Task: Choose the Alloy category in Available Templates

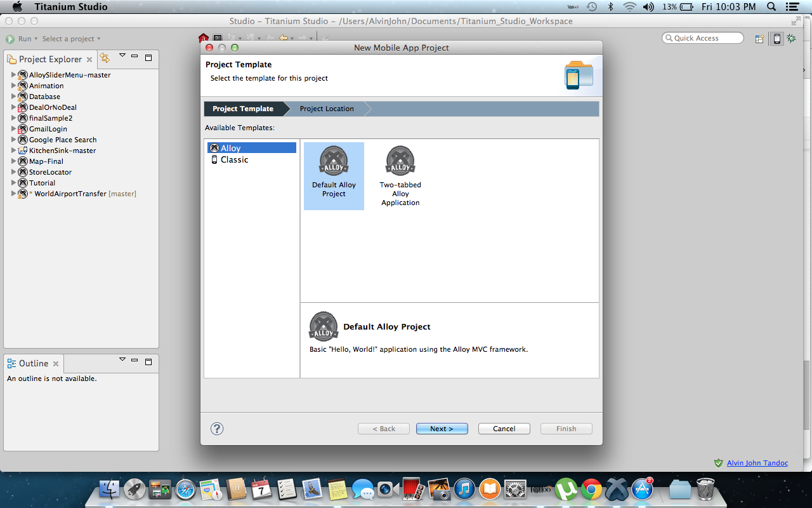Action: tap(251, 148)
